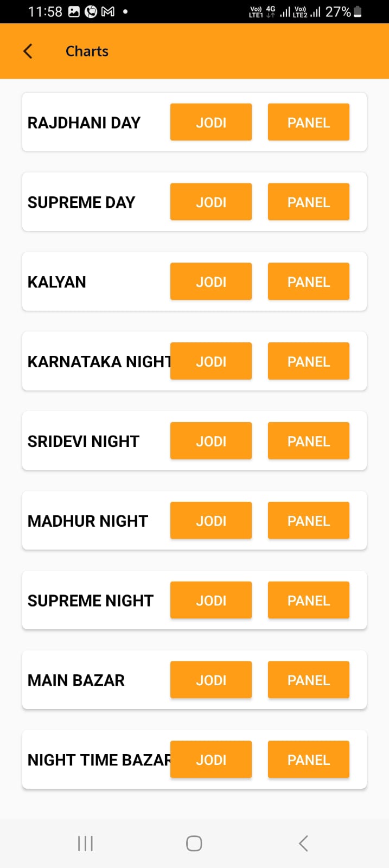Select the KALYAN market label

pos(57,282)
